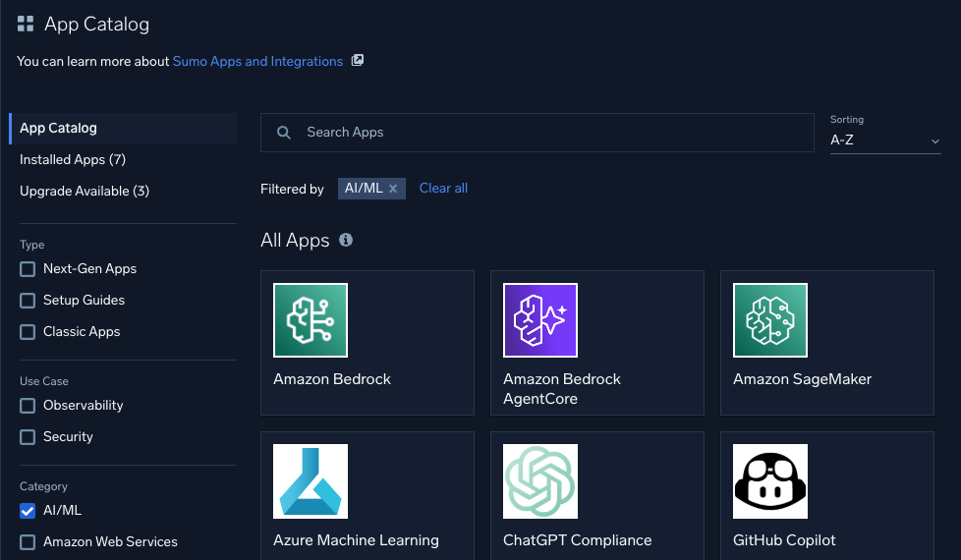The image size is (961, 560).
Task: Show All Apps info tooltip icon
Action: pyautogui.click(x=346, y=240)
